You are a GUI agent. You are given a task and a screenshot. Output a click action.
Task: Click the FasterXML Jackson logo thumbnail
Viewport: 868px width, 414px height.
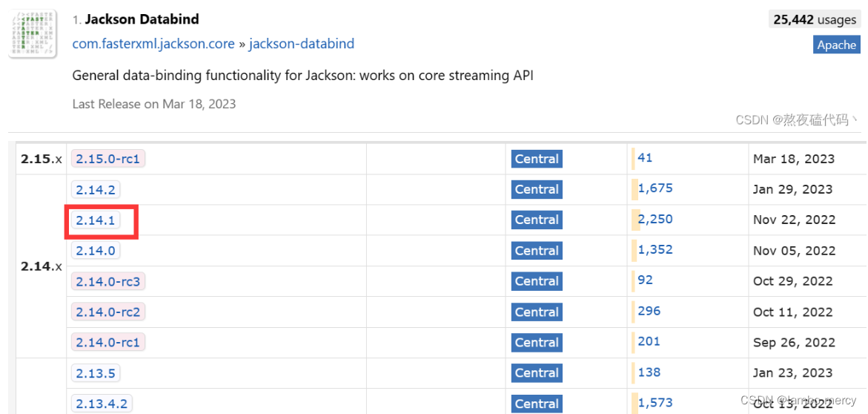point(34,34)
